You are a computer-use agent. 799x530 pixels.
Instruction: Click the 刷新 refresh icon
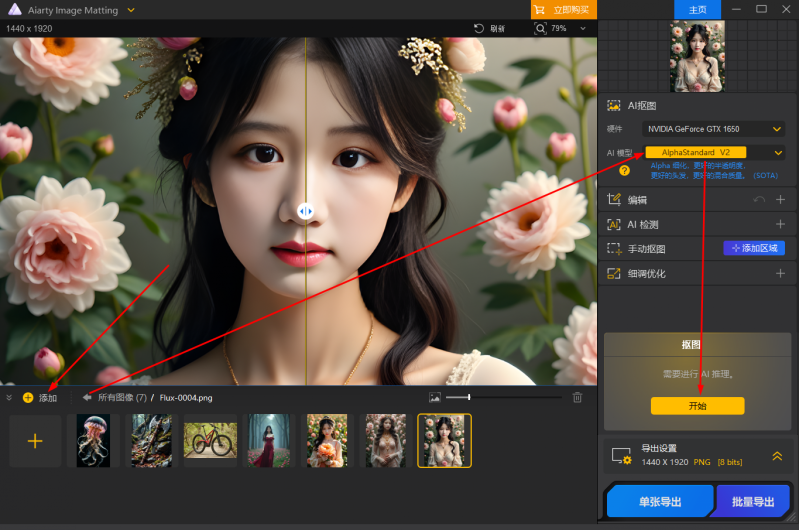point(479,29)
